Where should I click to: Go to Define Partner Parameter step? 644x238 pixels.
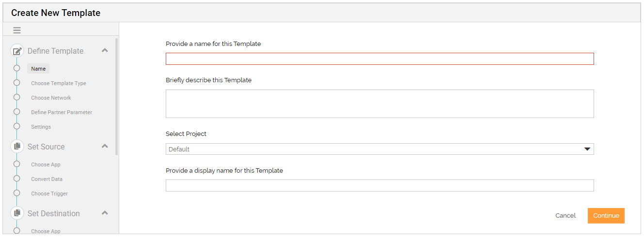[x=62, y=112]
